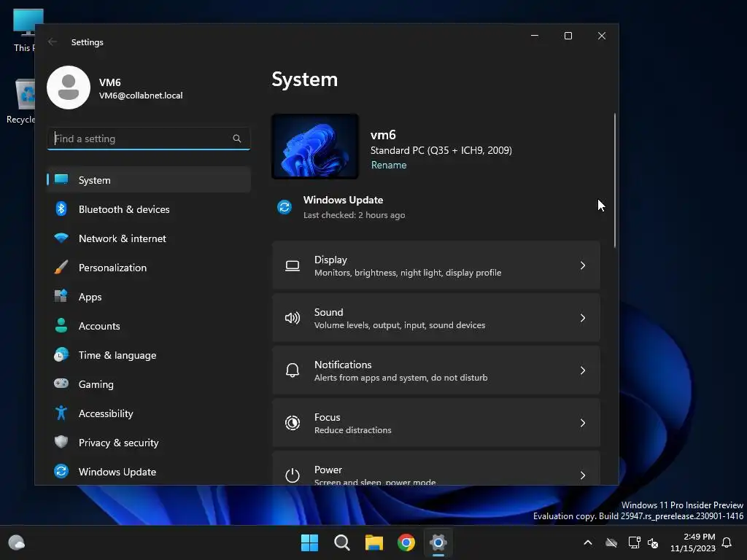Open the Windows Start menu
This screenshot has width=747, height=560.
309,542
